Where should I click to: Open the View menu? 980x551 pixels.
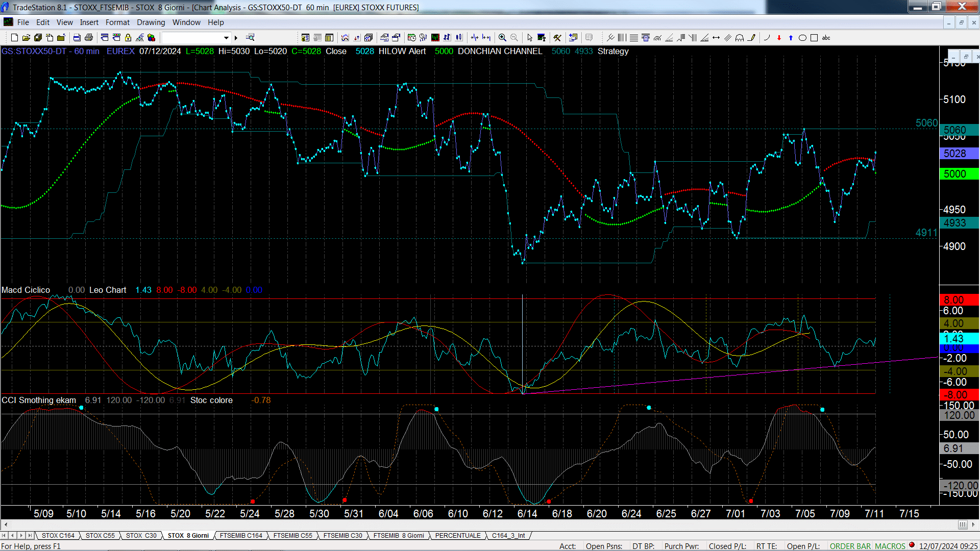(x=64, y=22)
